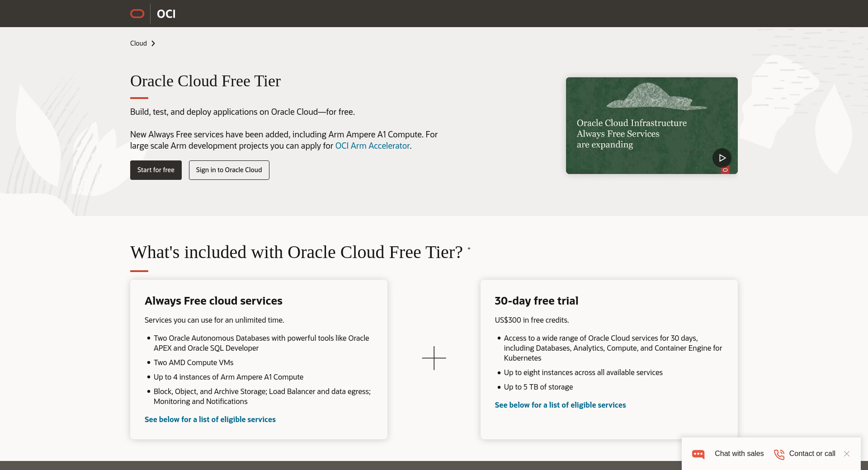868x470 pixels.
Task: Open the Oracle Cloud Infrastructure video thumbnail
Action: tap(652, 126)
